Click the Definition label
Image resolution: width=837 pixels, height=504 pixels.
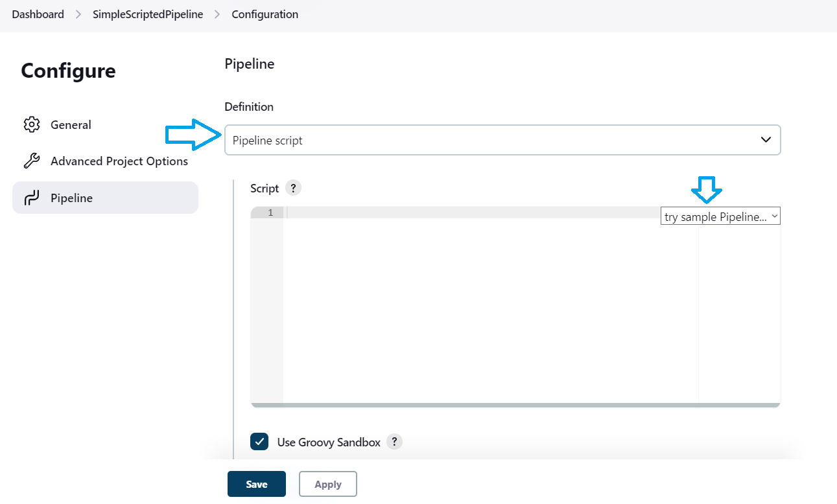[x=249, y=106]
